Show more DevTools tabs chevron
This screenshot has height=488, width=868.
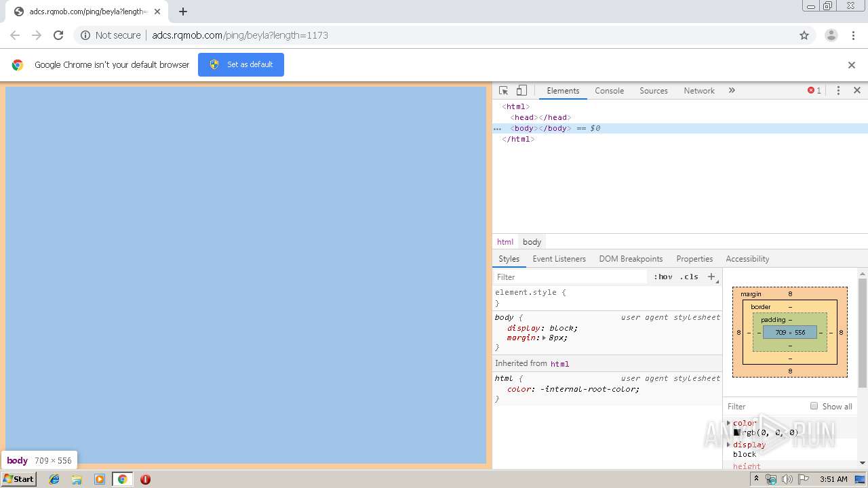732,90
